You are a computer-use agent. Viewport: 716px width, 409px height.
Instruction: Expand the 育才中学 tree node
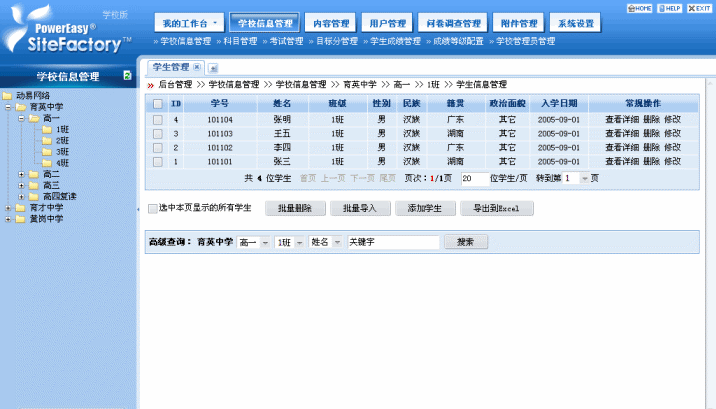(8, 208)
